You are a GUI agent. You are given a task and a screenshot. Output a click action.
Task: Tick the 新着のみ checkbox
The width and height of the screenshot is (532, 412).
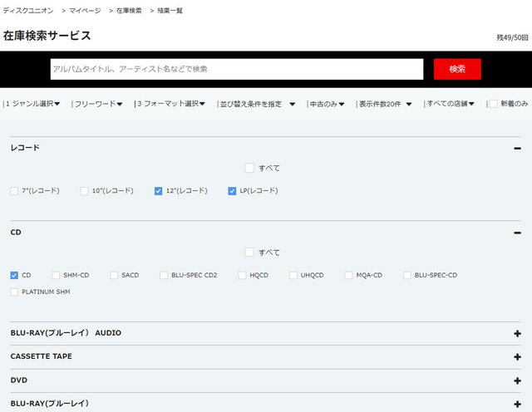click(x=493, y=104)
